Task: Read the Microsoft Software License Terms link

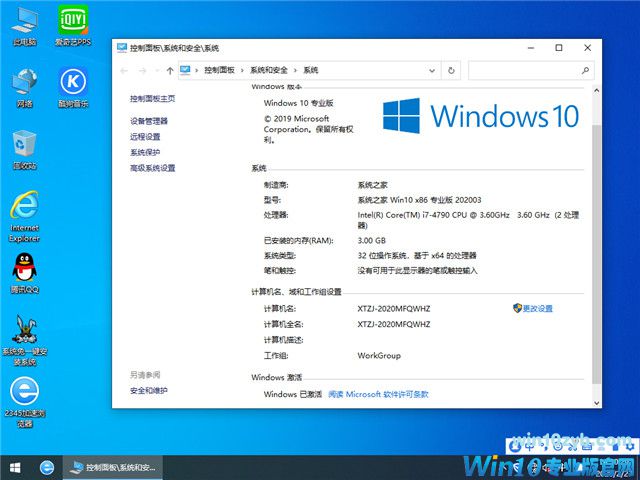Action: [378, 394]
